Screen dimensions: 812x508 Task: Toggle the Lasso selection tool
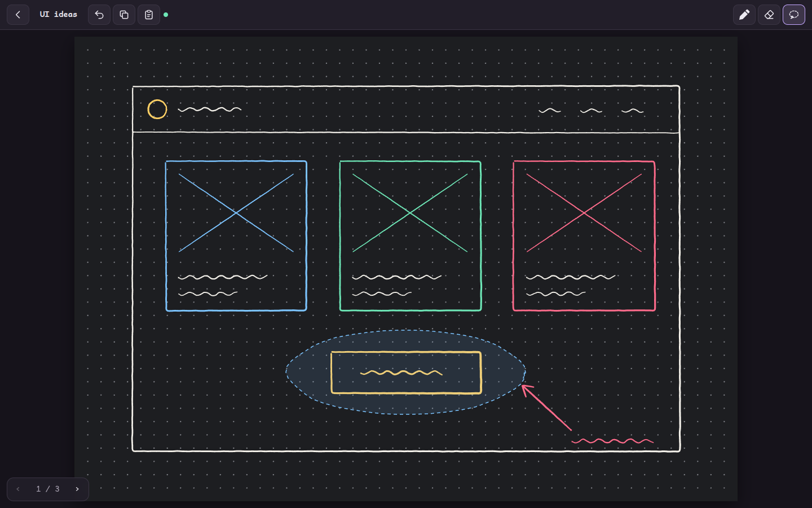(794, 15)
